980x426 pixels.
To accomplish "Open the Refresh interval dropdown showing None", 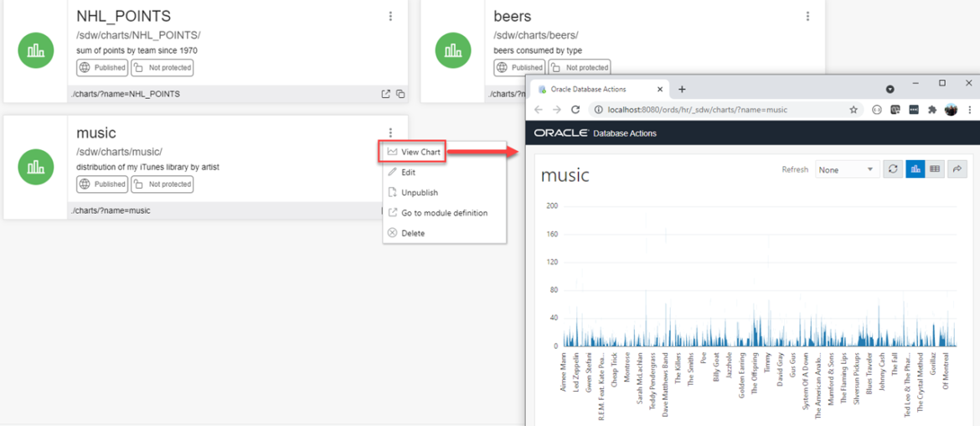I will [847, 169].
